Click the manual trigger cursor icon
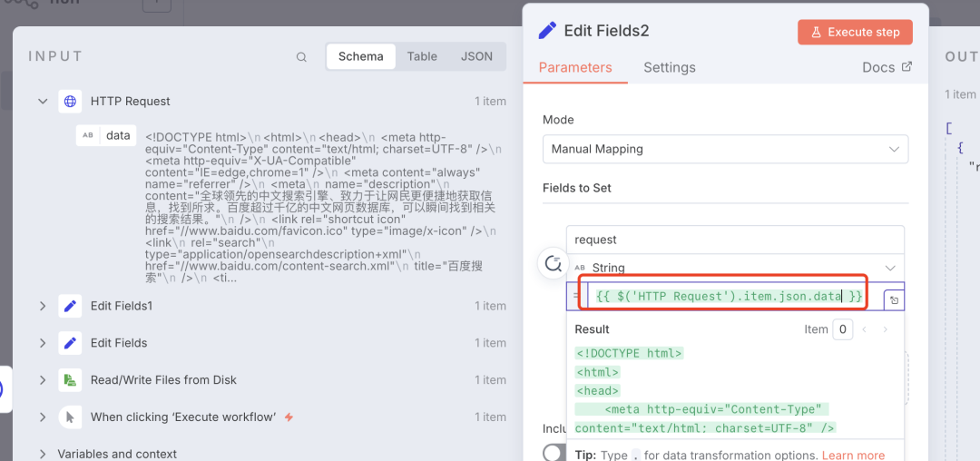The width and height of the screenshot is (980, 461). [70, 417]
